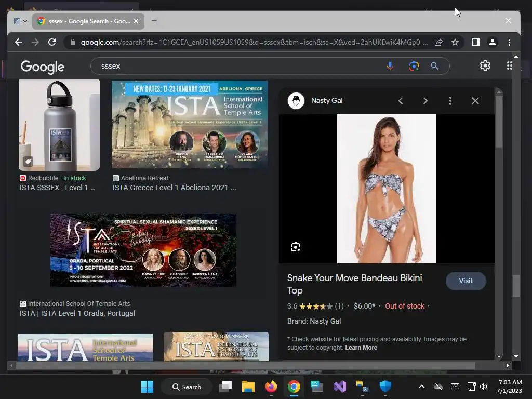Close the sssex Google Search tab
The height and width of the screenshot is (399, 532).
[136, 21]
